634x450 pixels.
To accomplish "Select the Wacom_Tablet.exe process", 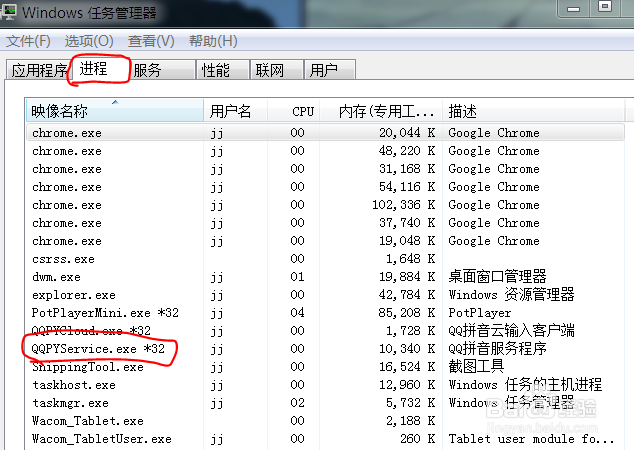I will click(325, 420).
